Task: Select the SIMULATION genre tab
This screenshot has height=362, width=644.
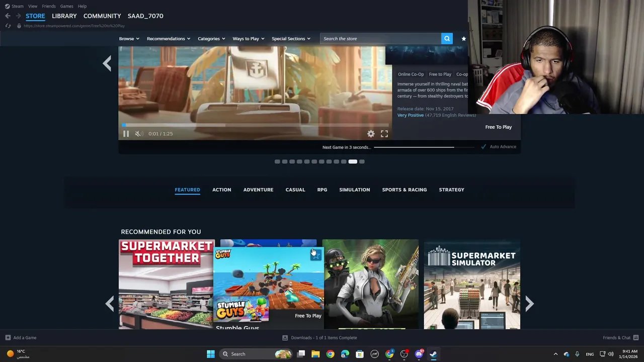Action: coord(355,190)
